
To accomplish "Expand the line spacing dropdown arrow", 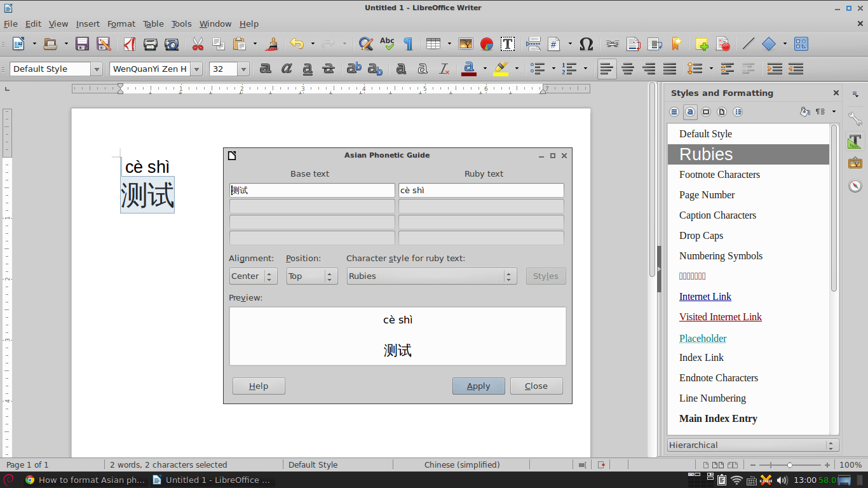I will 711,69.
